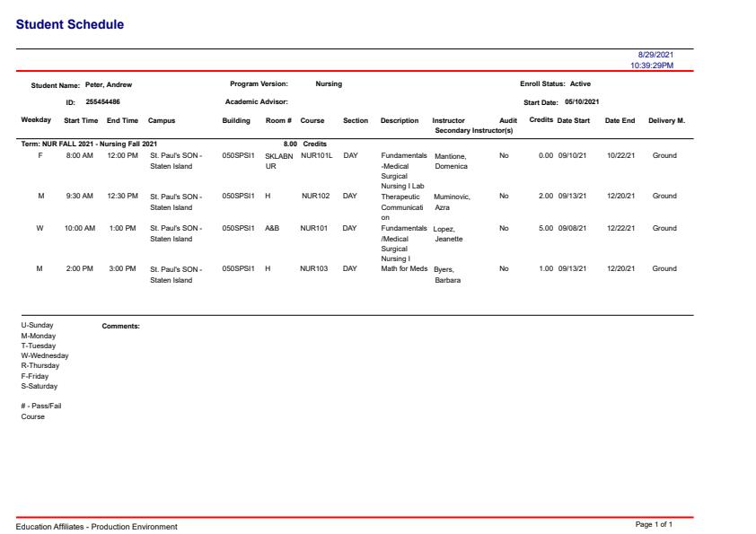Click the report date 8/29/2021
The width and height of the screenshot is (756, 534).
click(655, 55)
